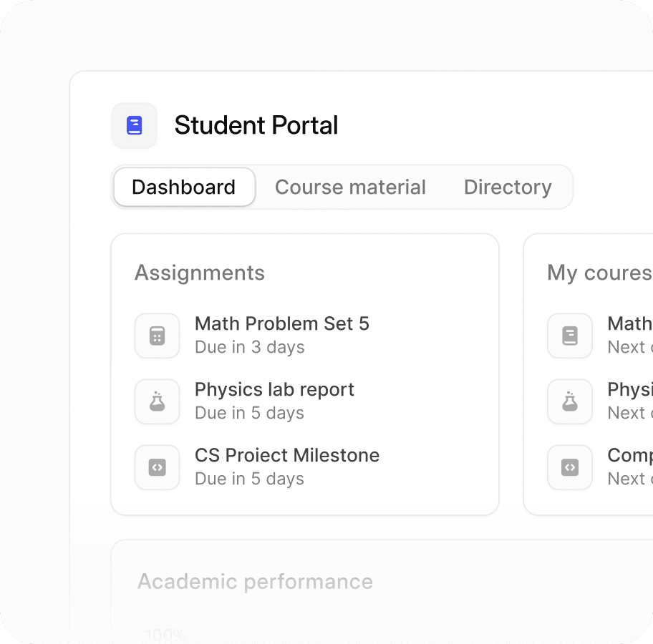Open the Math Problem Set 5 assignment
653x644 pixels.
[282, 324]
